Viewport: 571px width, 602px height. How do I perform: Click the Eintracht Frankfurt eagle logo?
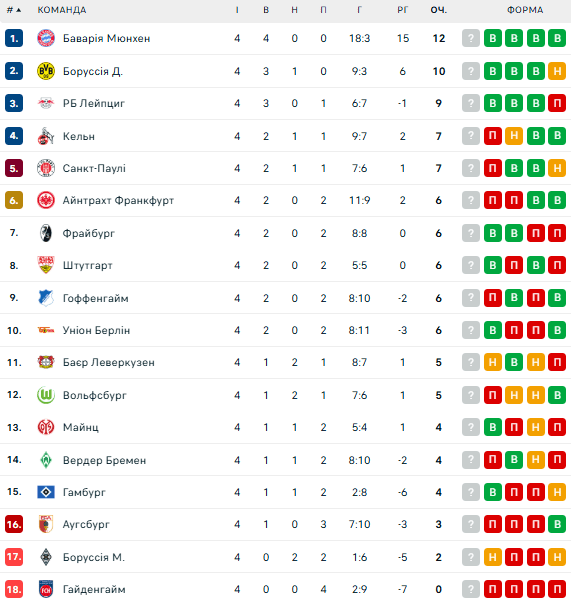coord(46,200)
